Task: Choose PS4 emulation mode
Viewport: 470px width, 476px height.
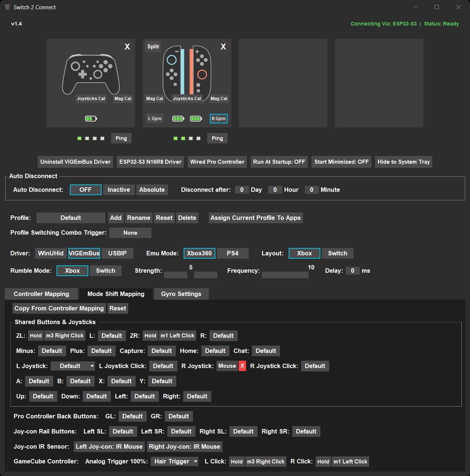Action: (x=233, y=253)
